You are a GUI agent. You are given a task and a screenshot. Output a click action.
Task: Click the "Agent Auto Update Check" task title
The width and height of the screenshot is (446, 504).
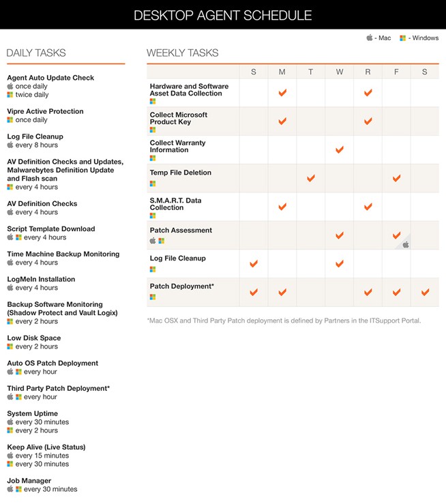click(x=50, y=78)
